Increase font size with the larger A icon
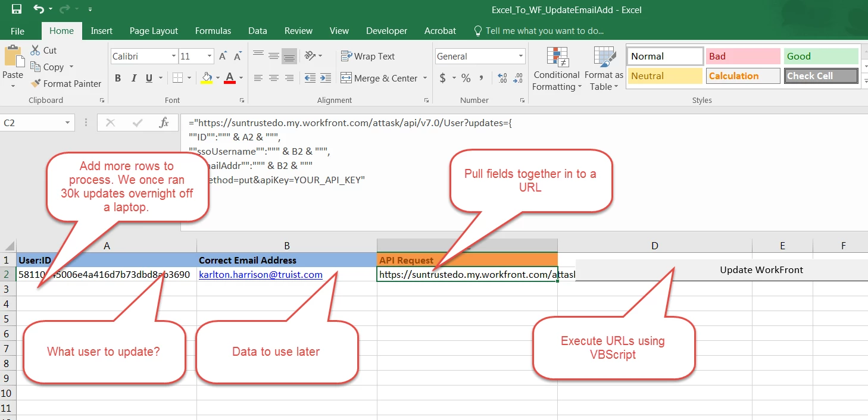Screen dimensions: 868x420 [223, 57]
